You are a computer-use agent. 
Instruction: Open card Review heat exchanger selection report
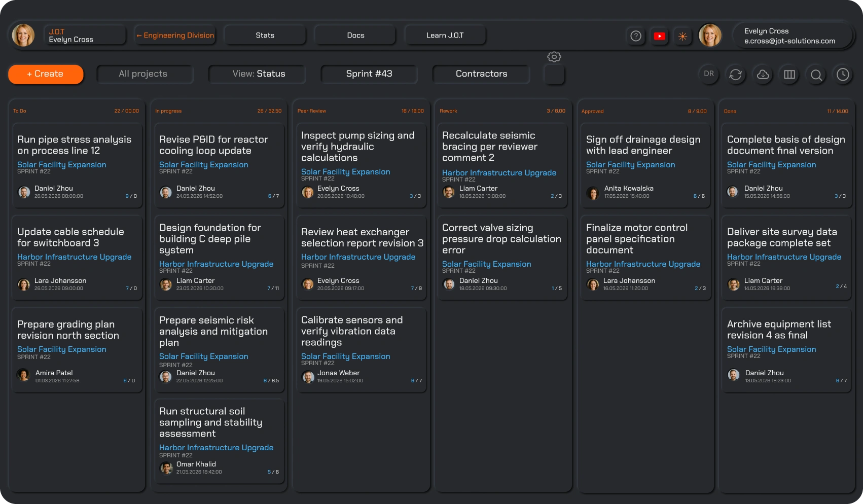click(x=361, y=258)
